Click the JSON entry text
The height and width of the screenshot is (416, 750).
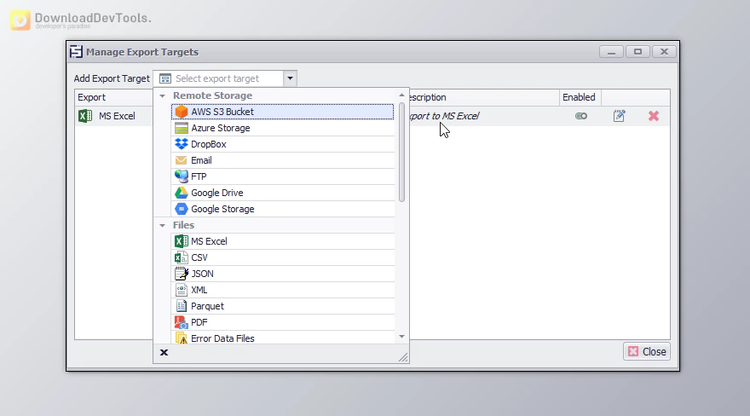coord(202,274)
